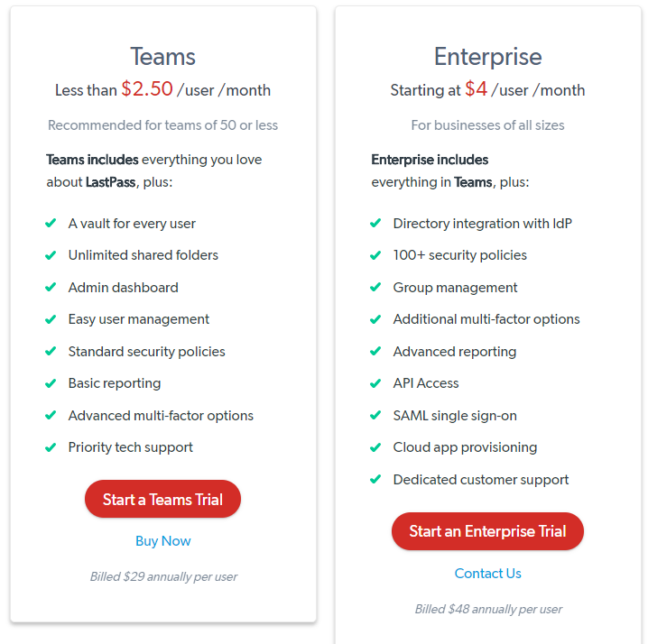Click the check icon beside Directory integration with IdP
Screen dimensions: 648x644
click(x=375, y=224)
